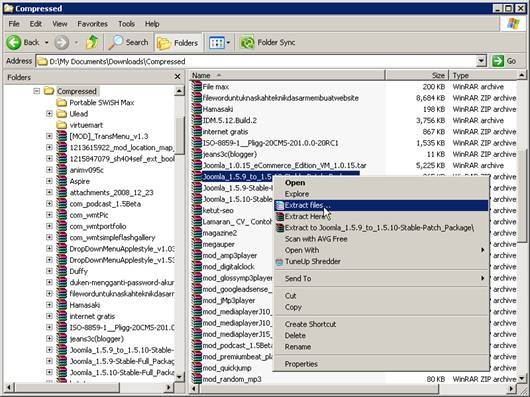The image size is (530, 397).
Task: Expand the [MOD]_TransMenu_v1.3 tree node
Action: [x=49, y=136]
